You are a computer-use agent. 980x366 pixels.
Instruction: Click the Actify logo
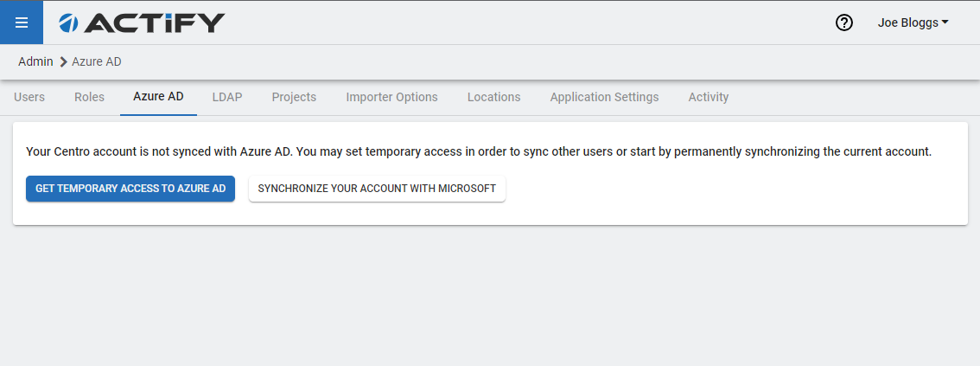(142, 23)
